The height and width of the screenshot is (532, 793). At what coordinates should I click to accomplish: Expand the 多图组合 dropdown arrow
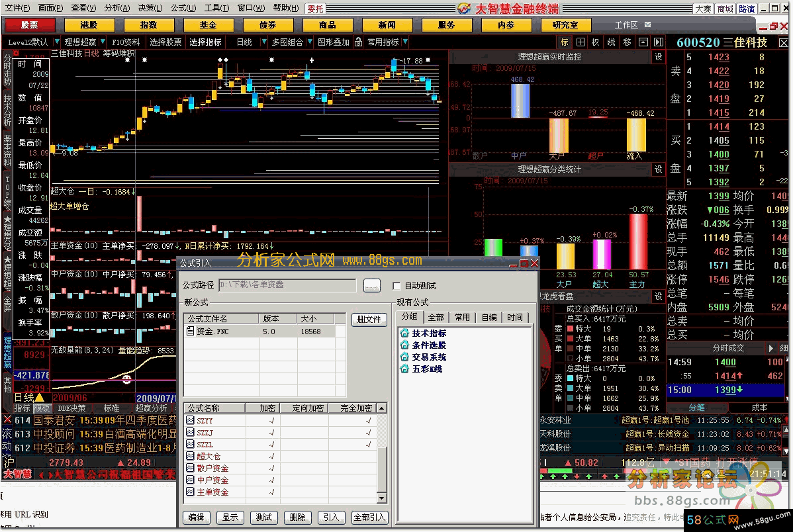[x=310, y=42]
